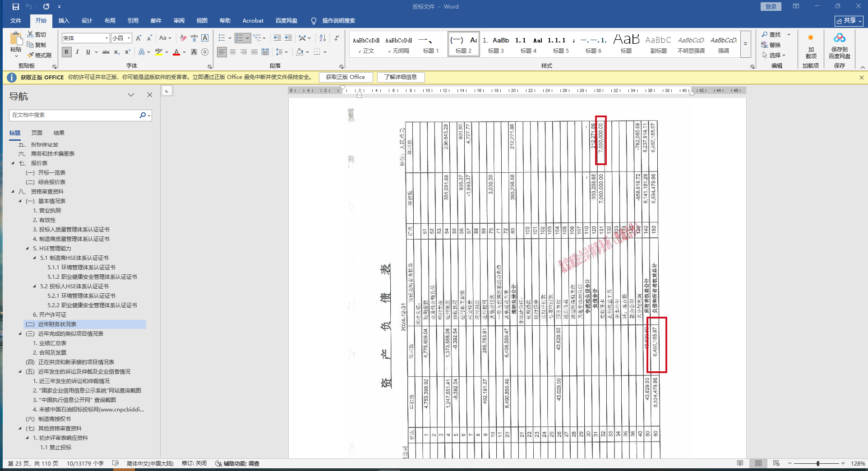Screen dimensions: 868x471
Task: Click the Cut (剪切) scissors icon
Action: point(30,34)
